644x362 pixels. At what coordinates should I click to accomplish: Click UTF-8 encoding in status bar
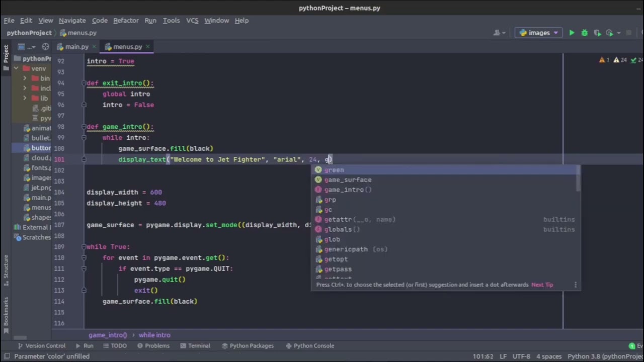521,356
